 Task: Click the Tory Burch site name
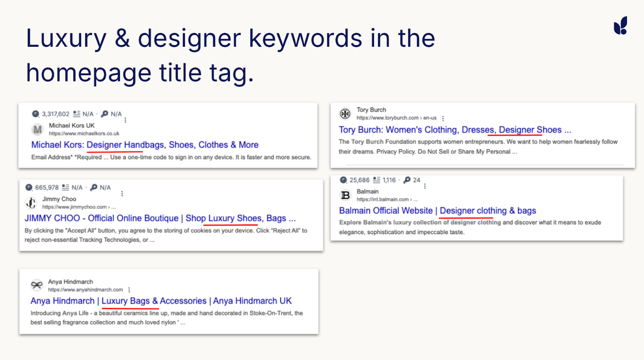pos(371,110)
